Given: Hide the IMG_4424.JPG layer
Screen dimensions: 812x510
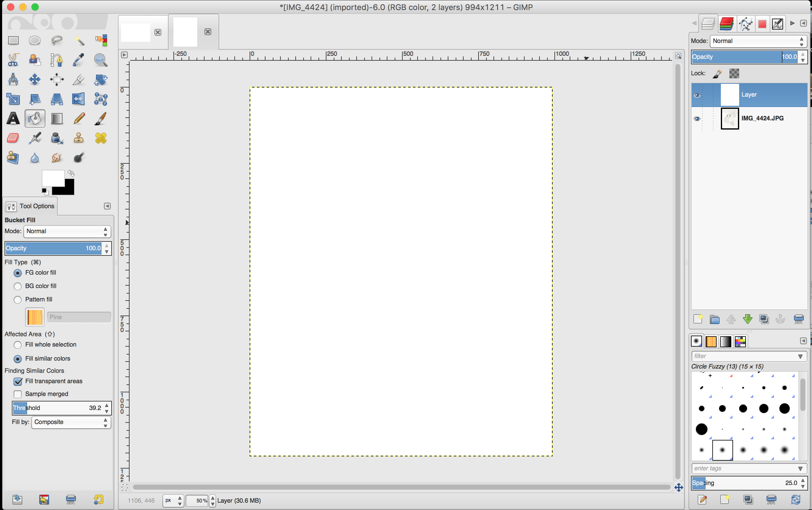Looking at the screenshot, I should point(697,119).
